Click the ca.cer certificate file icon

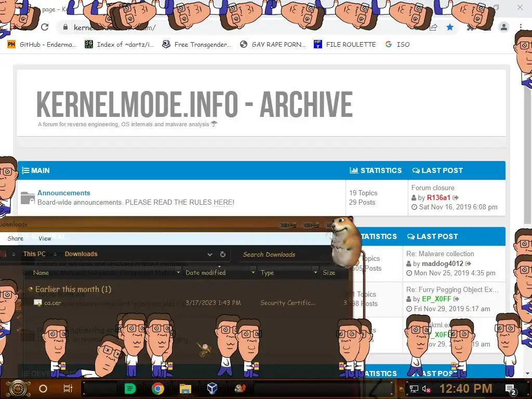point(37,303)
